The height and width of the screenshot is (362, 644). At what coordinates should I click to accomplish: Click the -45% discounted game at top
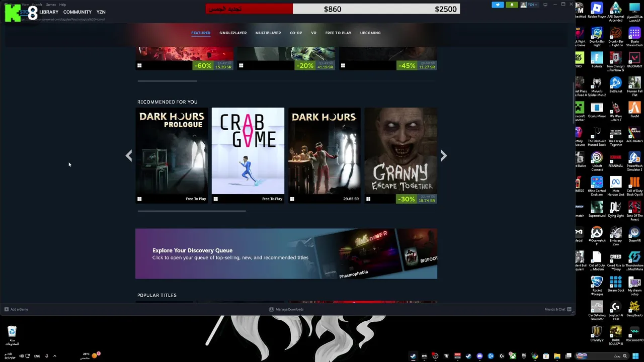(x=388, y=59)
